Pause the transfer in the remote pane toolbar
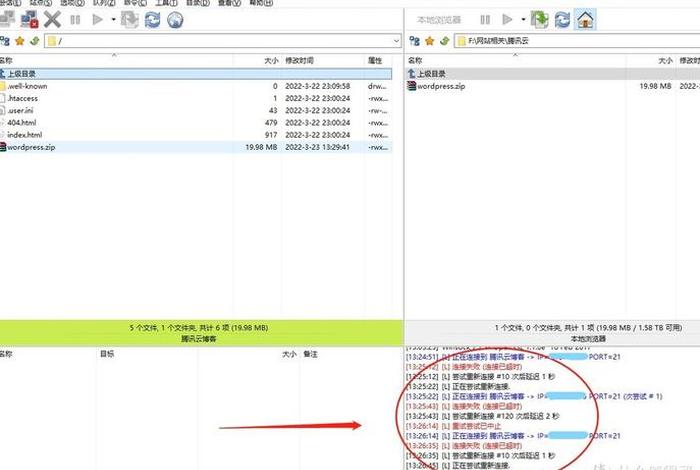This screenshot has height=470, width=700. [x=75, y=20]
